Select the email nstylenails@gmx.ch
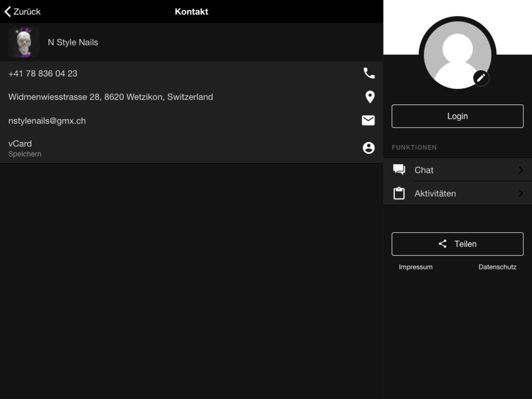532x399 pixels. [47, 121]
